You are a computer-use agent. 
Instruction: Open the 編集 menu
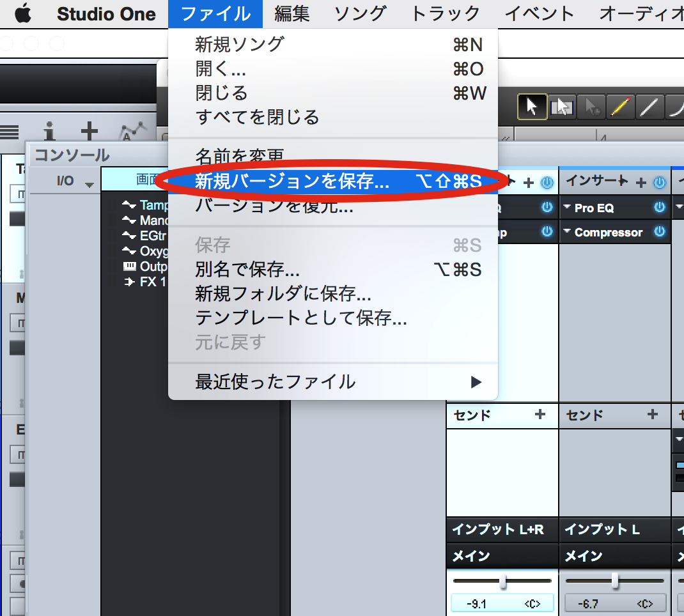point(292,14)
